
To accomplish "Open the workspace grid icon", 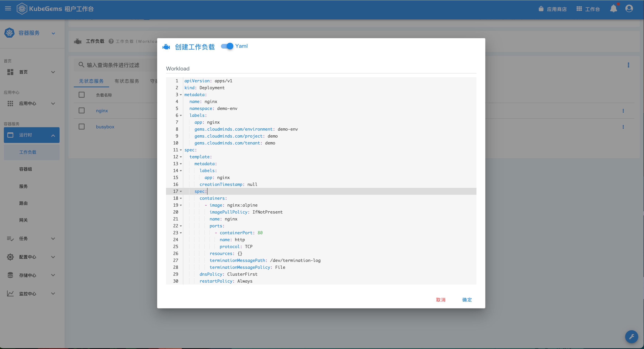I will tap(579, 9).
